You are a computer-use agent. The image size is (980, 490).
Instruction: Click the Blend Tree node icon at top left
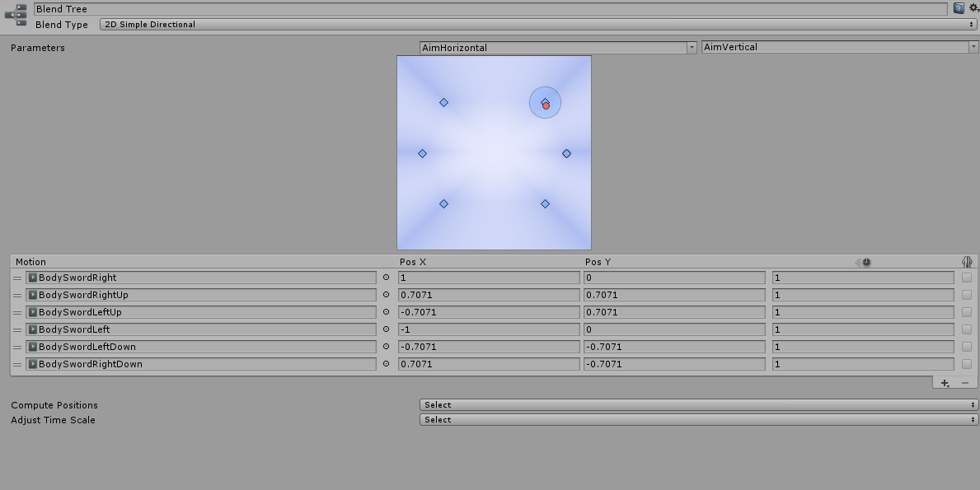click(x=15, y=14)
